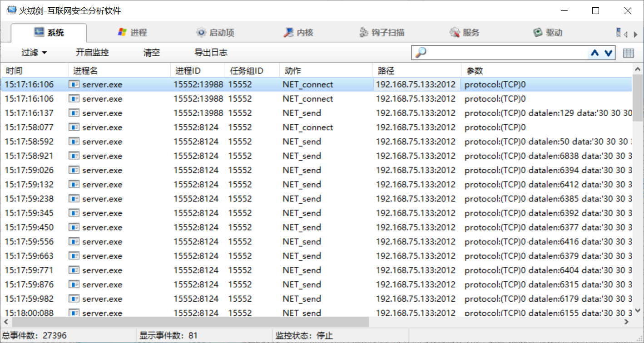This screenshot has width=644, height=343.
Task: Sort by the 动作 column header
Action: pyautogui.click(x=326, y=71)
